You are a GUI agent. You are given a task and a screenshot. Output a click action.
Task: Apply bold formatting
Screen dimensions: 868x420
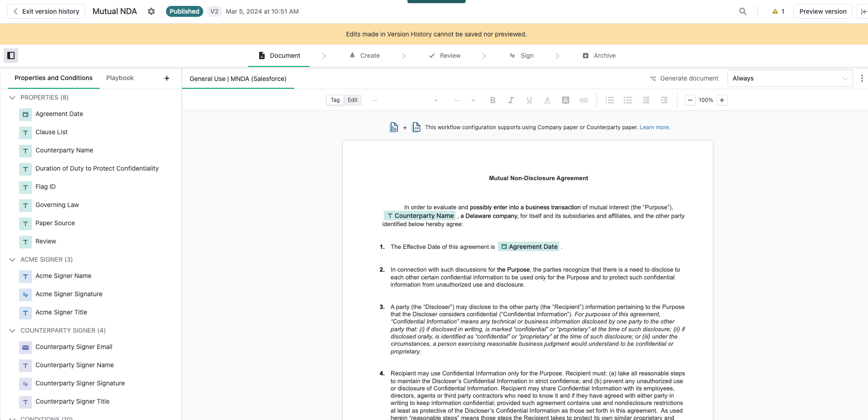(493, 100)
